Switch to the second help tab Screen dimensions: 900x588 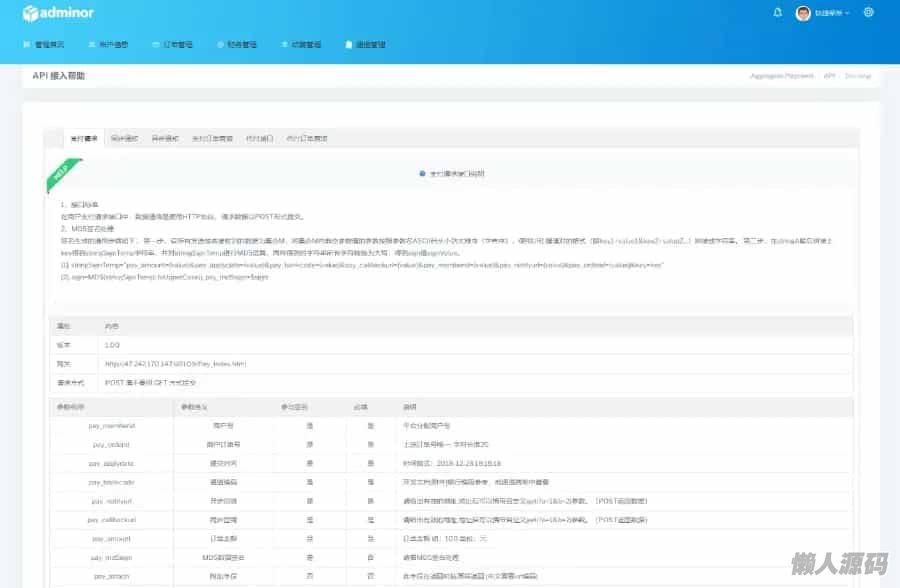click(x=125, y=138)
